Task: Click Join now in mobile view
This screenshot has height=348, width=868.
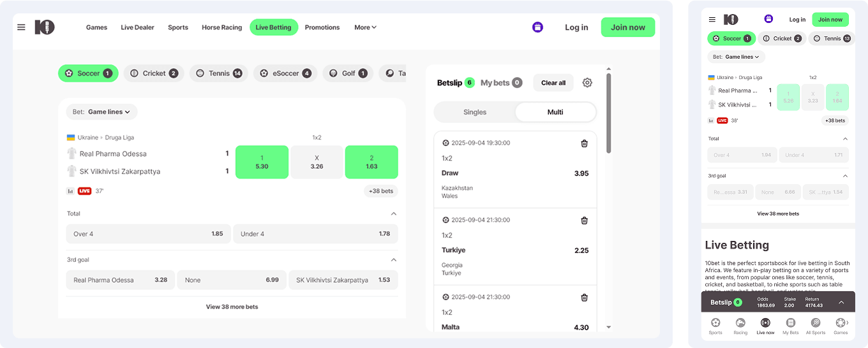Action: pos(830,20)
